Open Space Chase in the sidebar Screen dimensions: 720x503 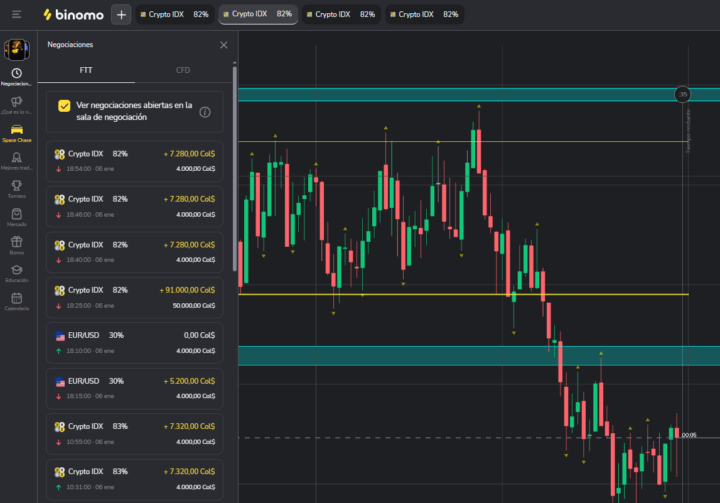(16, 130)
